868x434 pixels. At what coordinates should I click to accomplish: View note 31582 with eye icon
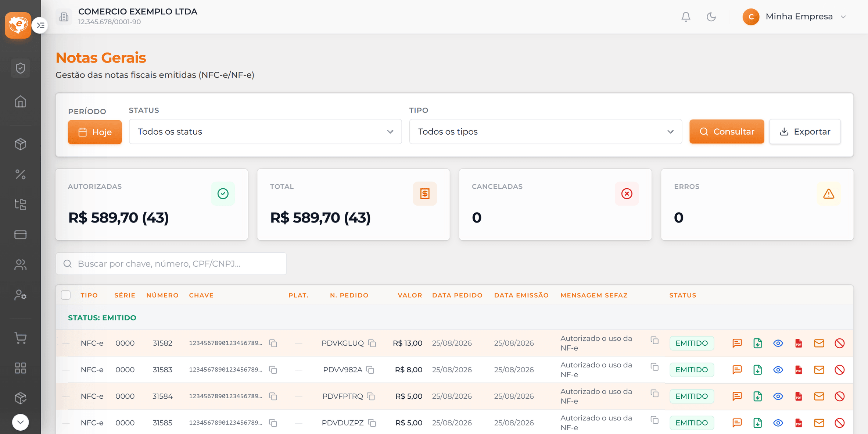click(x=778, y=343)
